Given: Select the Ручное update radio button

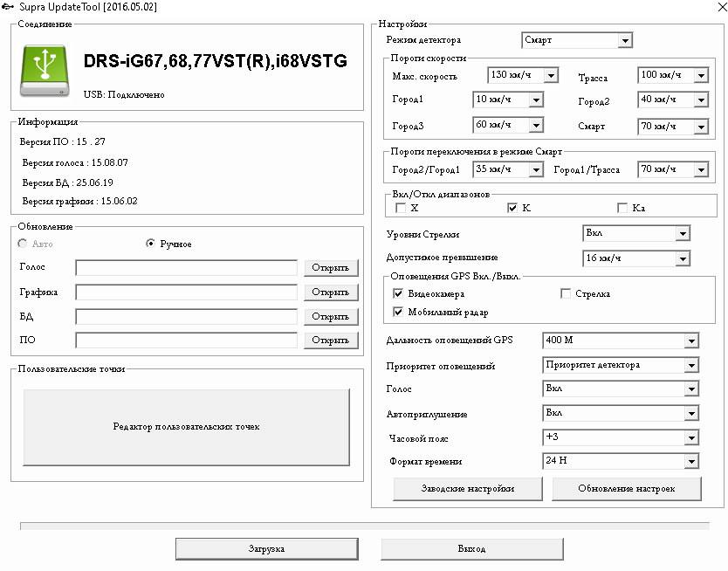Looking at the screenshot, I should pyautogui.click(x=150, y=244).
